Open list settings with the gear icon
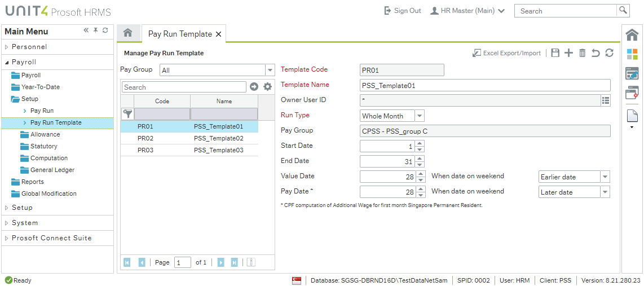This screenshot has height=286, width=644. pos(268,87)
